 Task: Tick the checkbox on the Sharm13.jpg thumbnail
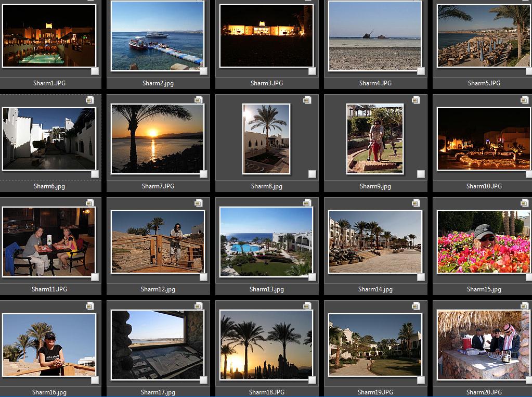312,277
